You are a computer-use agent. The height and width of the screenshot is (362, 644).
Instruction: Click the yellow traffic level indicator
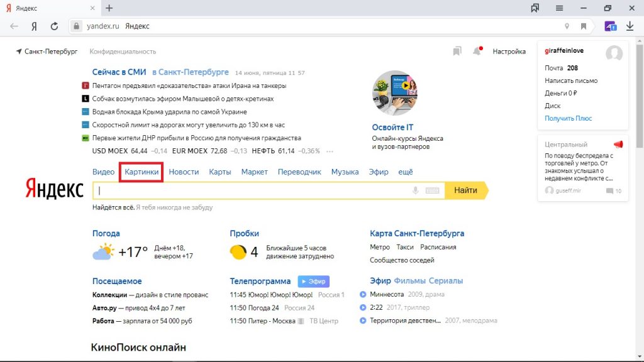click(238, 252)
